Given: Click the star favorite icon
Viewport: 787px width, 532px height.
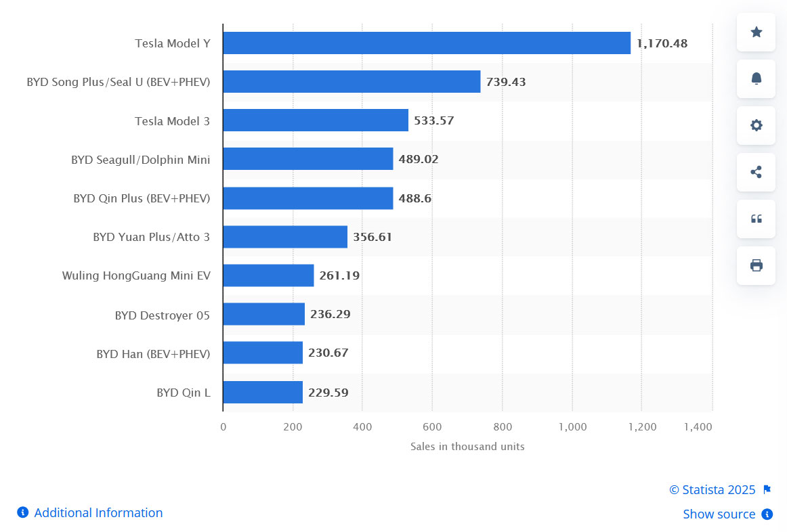Looking at the screenshot, I should [x=756, y=32].
